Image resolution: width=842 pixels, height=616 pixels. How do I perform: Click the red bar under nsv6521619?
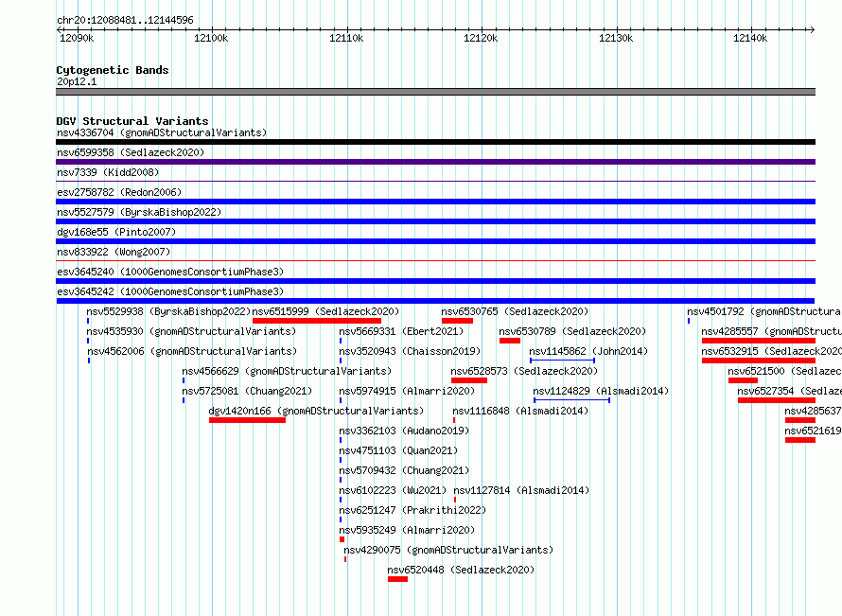pos(800,440)
